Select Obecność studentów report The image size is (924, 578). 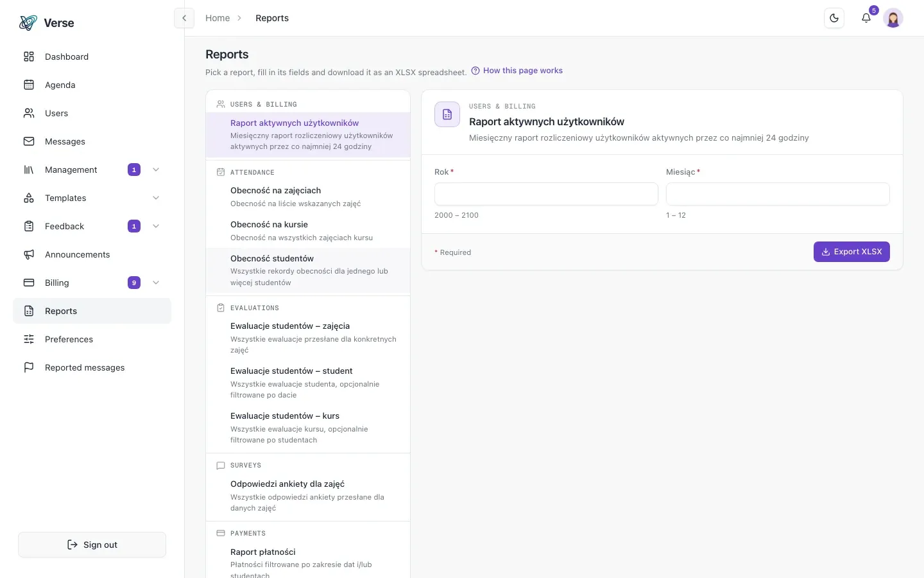coord(308,270)
